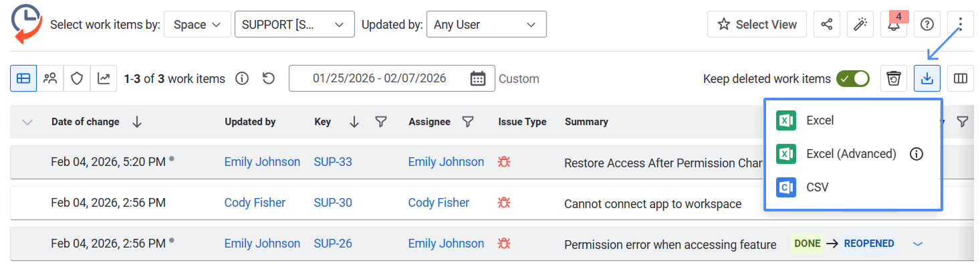The height and width of the screenshot is (271, 980).
Task: Click bug icon in SUP-26 row
Action: 504,244
